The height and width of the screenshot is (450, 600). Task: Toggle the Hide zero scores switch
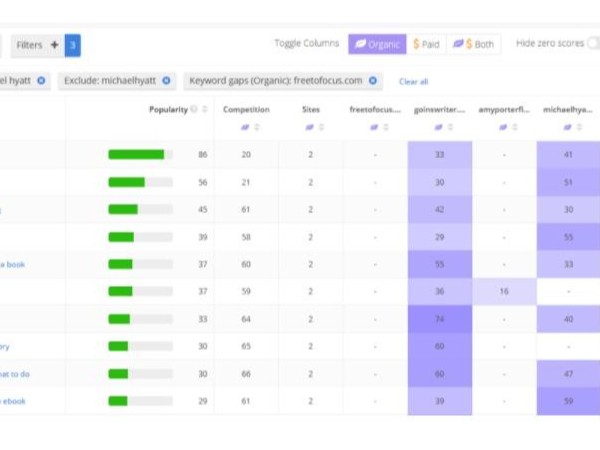pos(593,44)
